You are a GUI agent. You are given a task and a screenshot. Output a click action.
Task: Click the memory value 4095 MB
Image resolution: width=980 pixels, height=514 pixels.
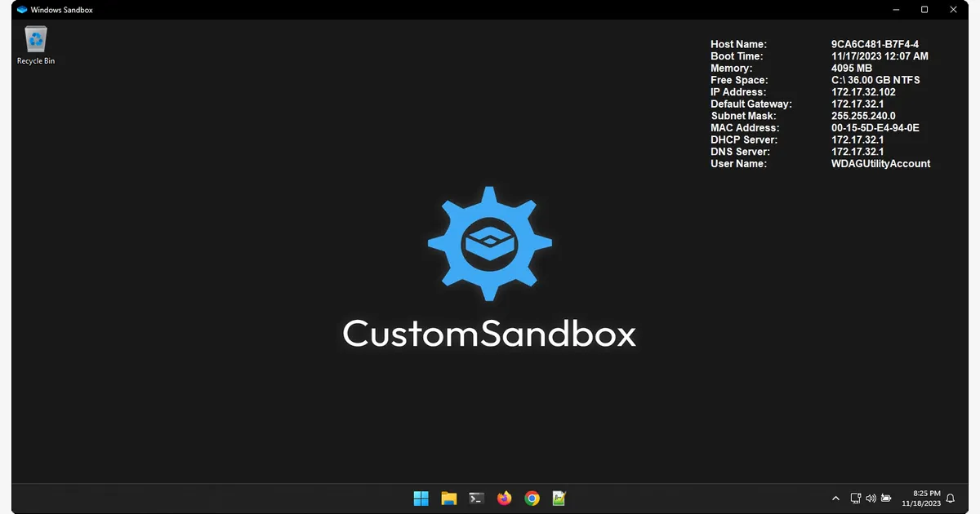point(852,69)
